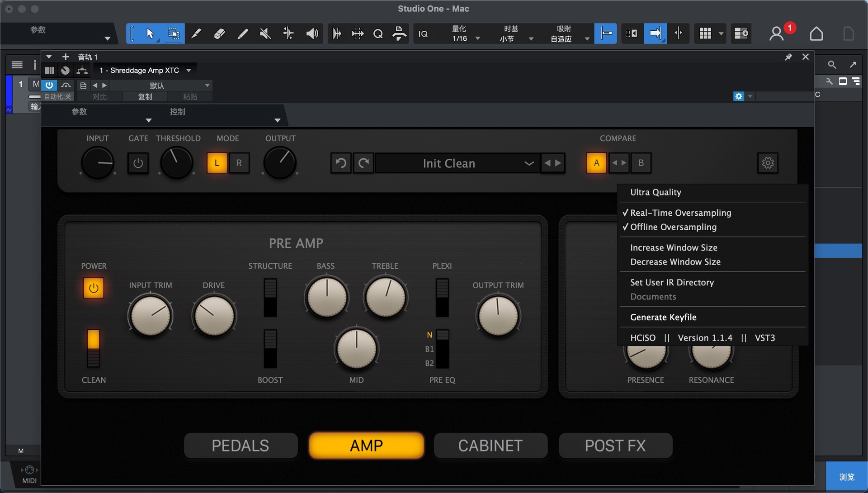Click the Q quantize icon
This screenshot has width=868, height=493.
(x=378, y=33)
